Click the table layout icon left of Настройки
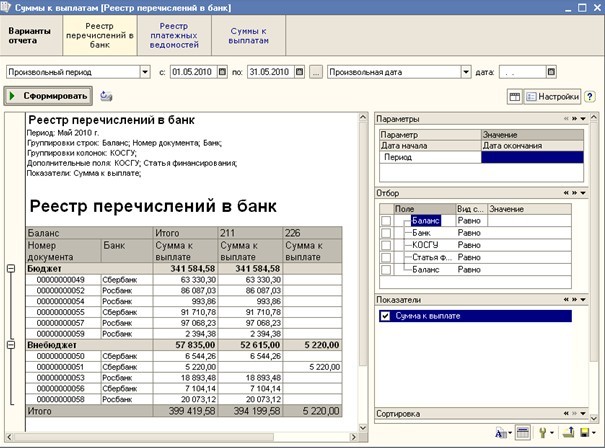Viewport: 605px width, 448px height. (515, 96)
